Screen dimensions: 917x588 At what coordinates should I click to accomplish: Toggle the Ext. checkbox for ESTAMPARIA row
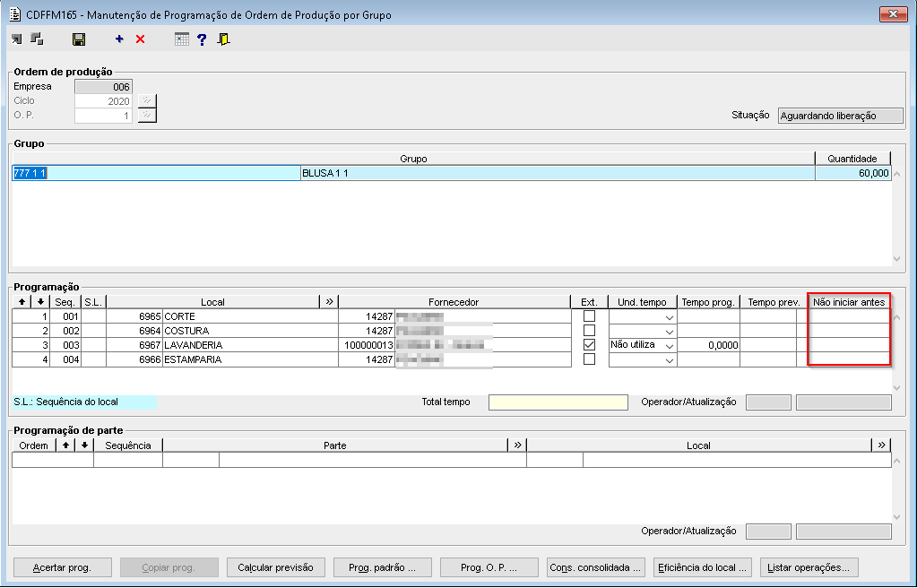[589, 359]
